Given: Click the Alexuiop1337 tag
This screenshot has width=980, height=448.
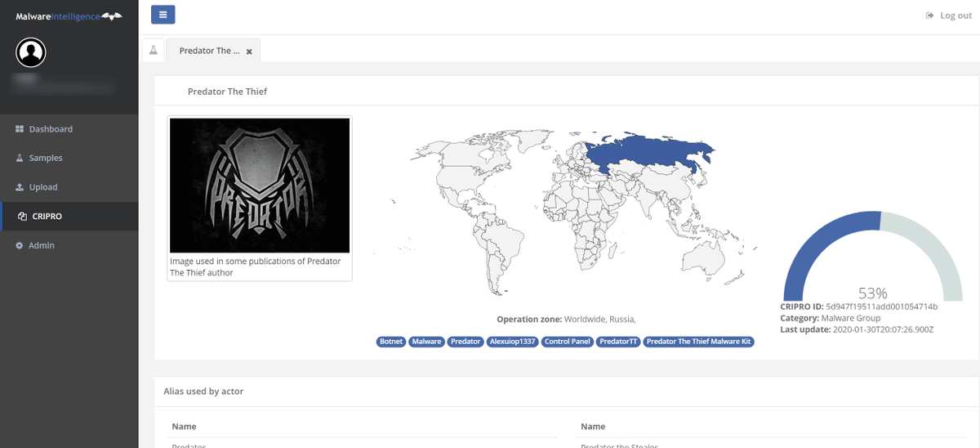Looking at the screenshot, I should 513,342.
